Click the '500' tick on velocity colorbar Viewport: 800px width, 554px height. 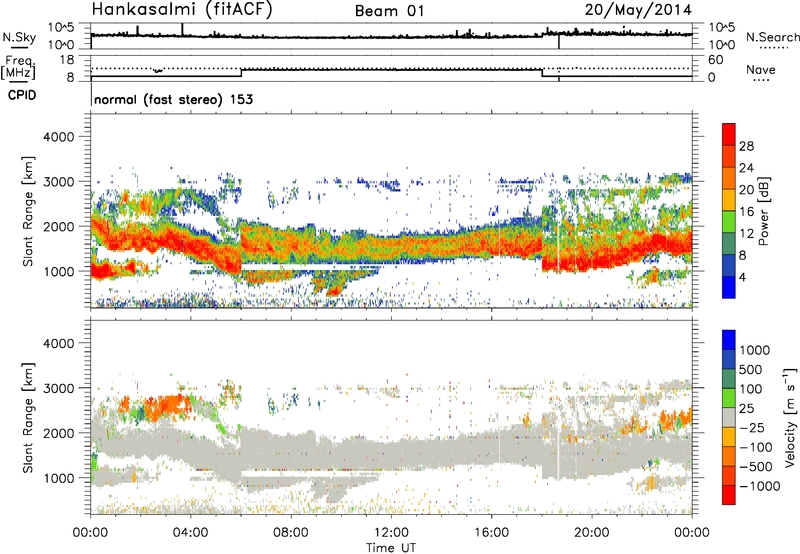pos(751,369)
